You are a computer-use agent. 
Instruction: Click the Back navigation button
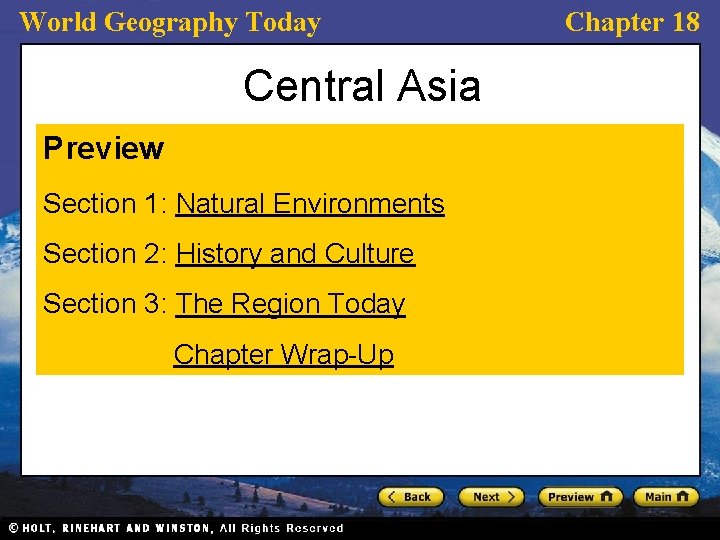coord(411,497)
